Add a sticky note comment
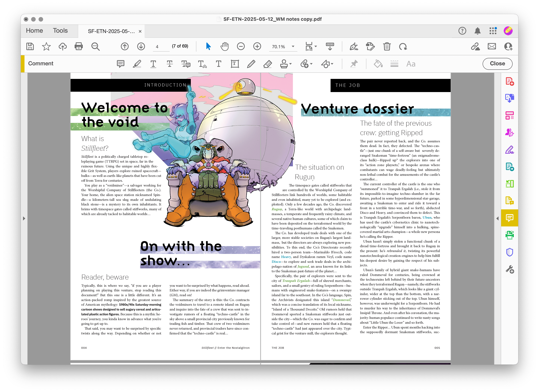Image resolution: width=539 pixels, height=392 pixels. [120, 64]
